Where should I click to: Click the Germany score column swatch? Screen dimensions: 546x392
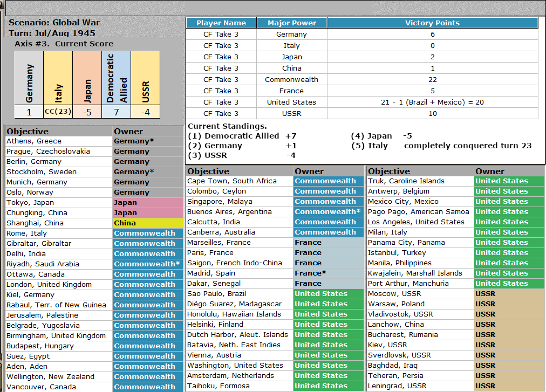(x=29, y=78)
